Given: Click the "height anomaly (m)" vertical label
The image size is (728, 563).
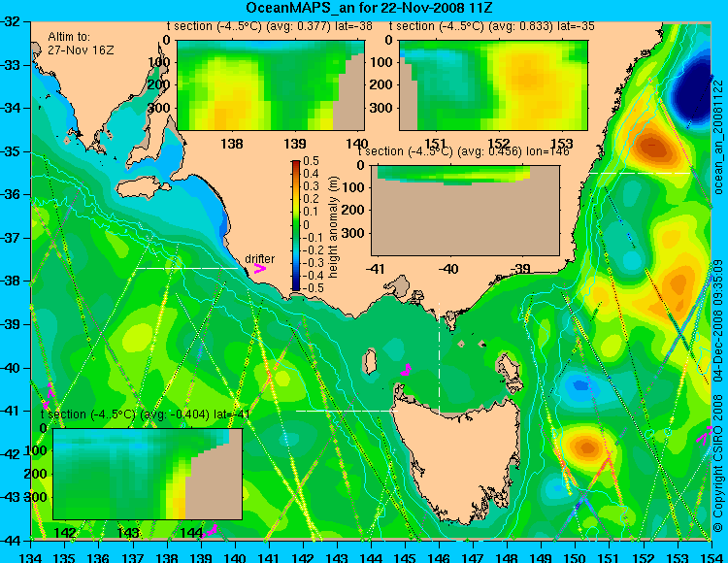Looking at the screenshot, I should tap(333, 226).
